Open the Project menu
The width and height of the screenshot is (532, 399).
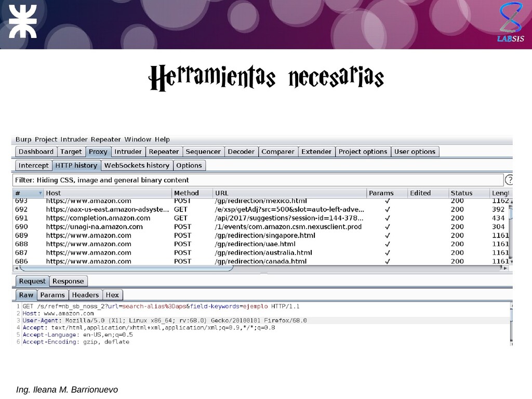pos(46,139)
